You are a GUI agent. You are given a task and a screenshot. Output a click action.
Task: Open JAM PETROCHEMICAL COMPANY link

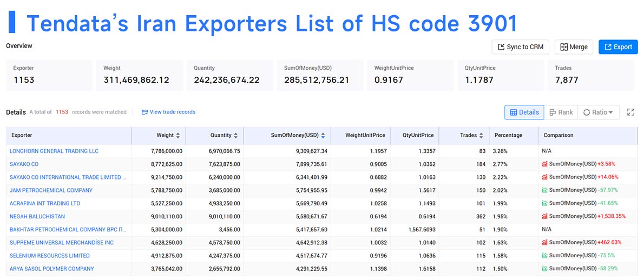tap(51, 190)
